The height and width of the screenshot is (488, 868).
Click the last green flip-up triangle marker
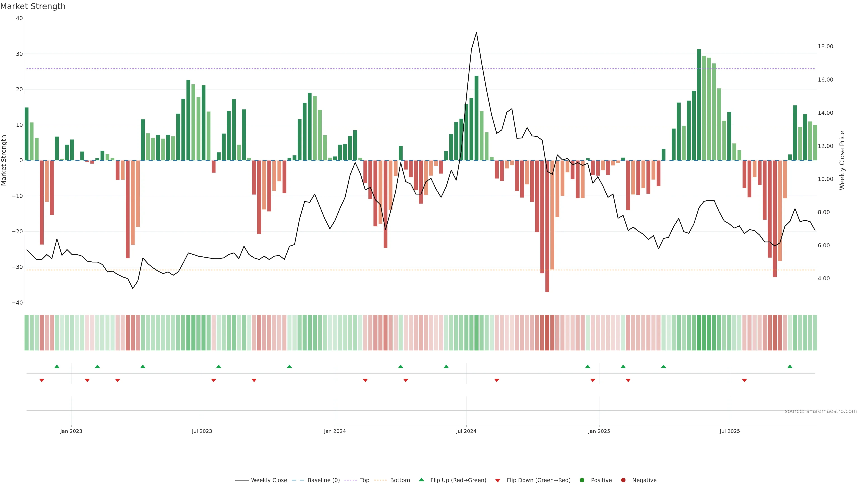click(x=790, y=366)
